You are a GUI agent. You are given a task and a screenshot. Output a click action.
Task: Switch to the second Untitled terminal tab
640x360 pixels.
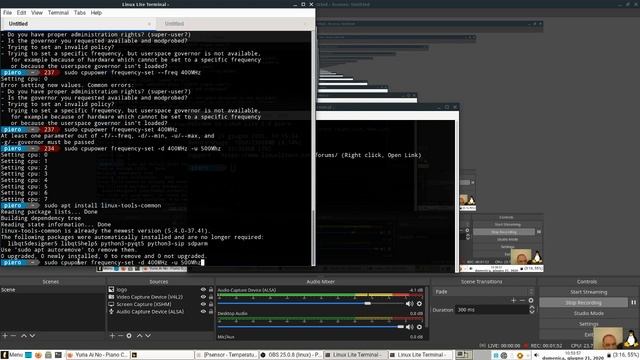(x=234, y=24)
